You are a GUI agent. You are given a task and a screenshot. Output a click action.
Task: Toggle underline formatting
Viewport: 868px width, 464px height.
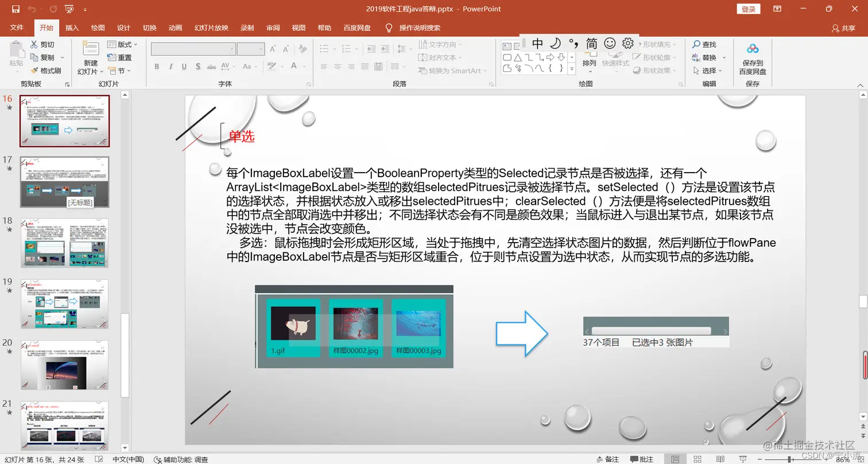tap(184, 67)
